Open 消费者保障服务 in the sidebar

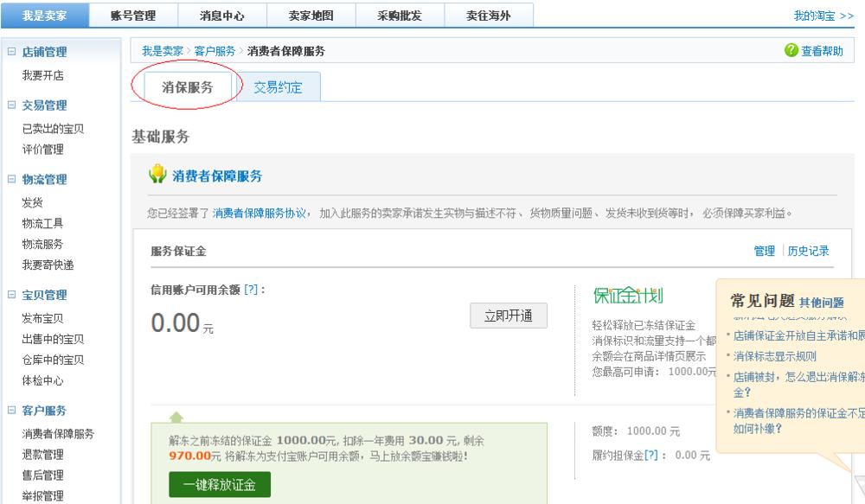pos(58,434)
